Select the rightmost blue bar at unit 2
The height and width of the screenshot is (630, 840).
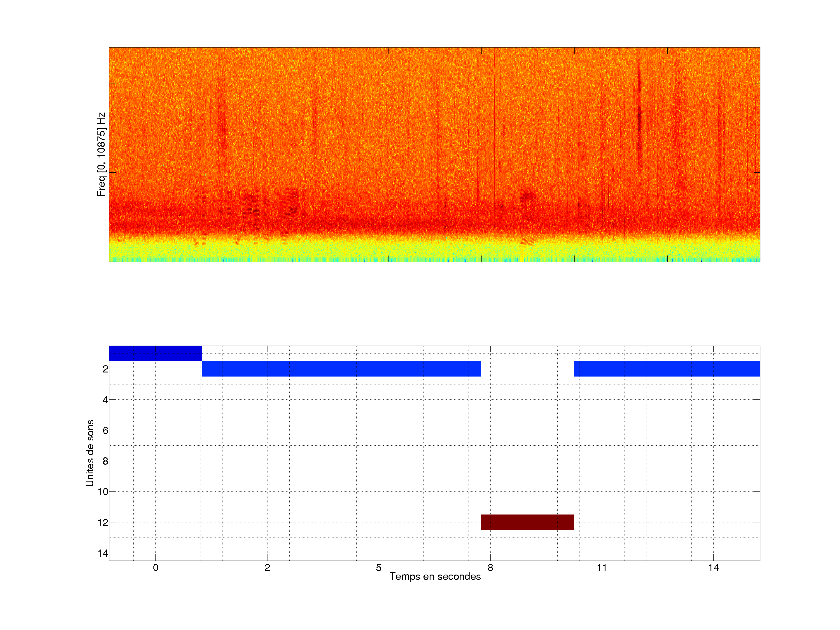coord(667,369)
